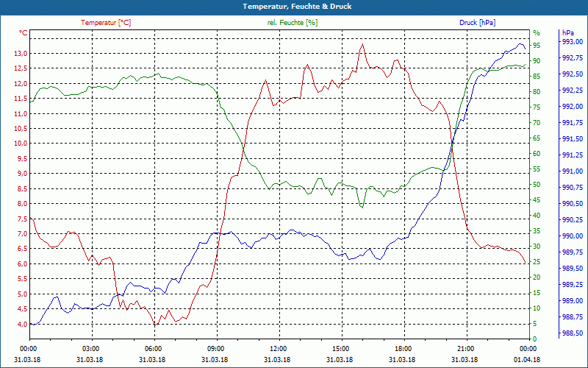This screenshot has height=368, width=588.
Task: Click the 45 humidity axis value
Action: pos(537,200)
